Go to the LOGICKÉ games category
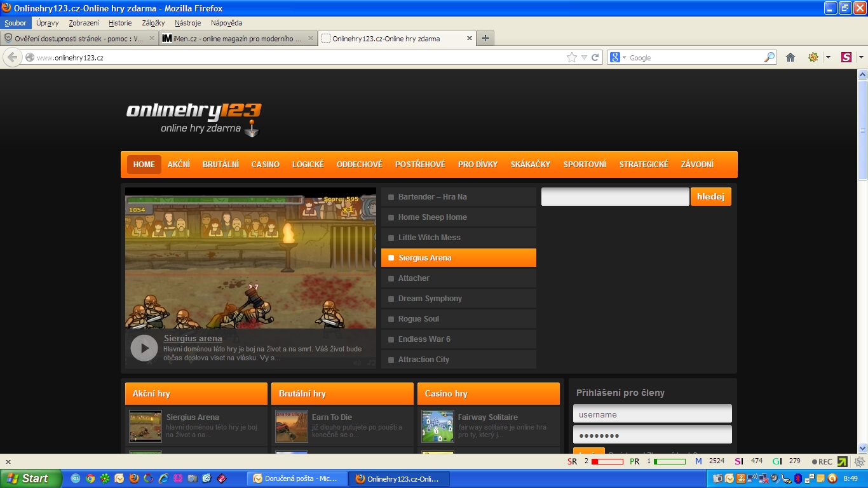868x488 pixels. pos(308,164)
